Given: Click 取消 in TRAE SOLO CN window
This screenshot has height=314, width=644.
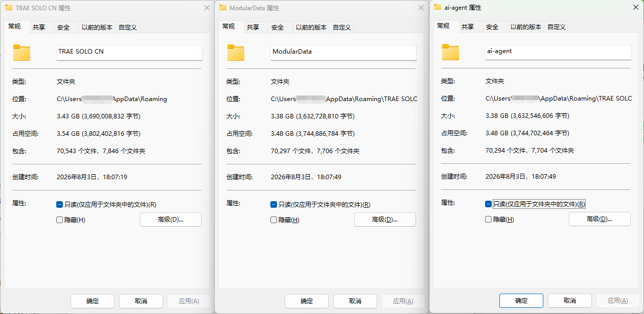Looking at the screenshot, I should point(141,301).
